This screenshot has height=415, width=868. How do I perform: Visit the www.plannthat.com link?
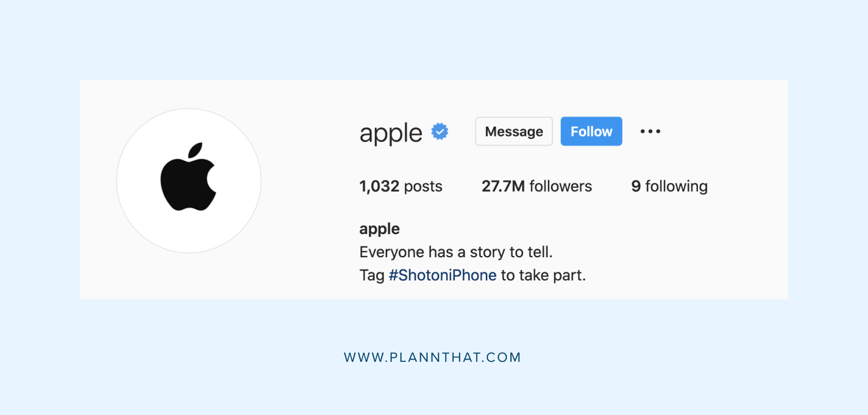point(433,357)
